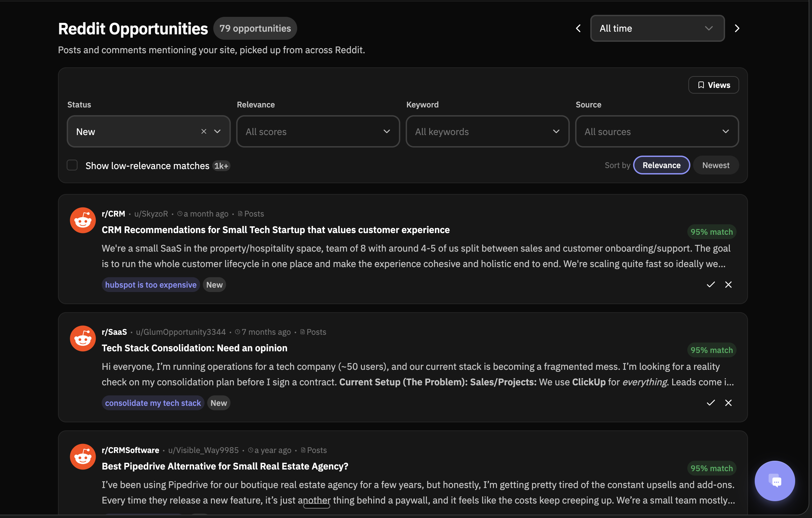
Task: Click New status tag on r/CRM post
Action: 215,285
